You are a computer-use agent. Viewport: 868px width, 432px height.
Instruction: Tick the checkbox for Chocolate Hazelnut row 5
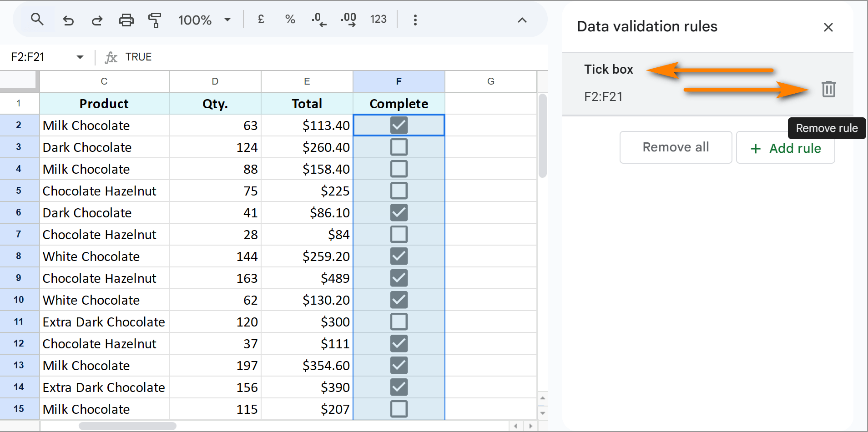(x=399, y=191)
